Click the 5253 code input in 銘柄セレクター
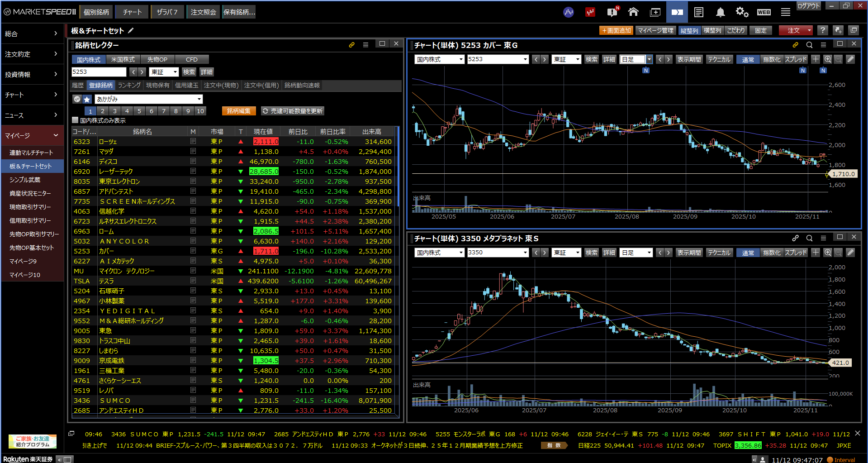This screenshot has height=463, width=868. point(99,72)
